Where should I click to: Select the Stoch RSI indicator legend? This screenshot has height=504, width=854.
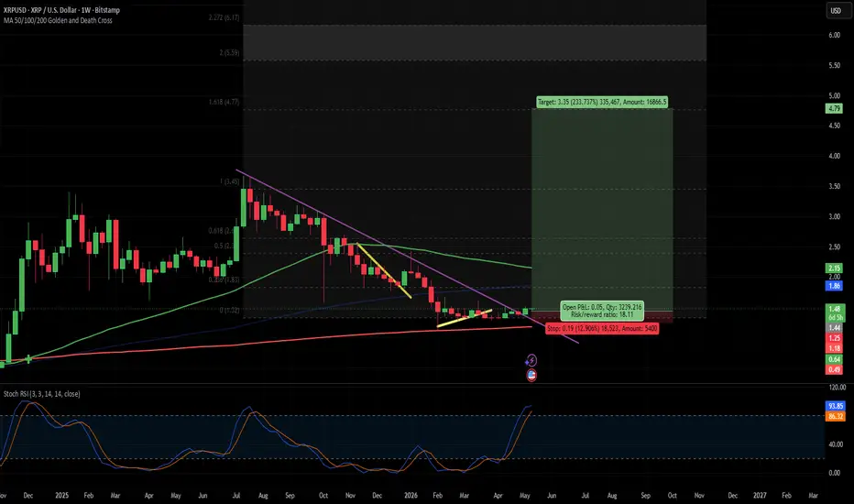pyautogui.click(x=42, y=394)
